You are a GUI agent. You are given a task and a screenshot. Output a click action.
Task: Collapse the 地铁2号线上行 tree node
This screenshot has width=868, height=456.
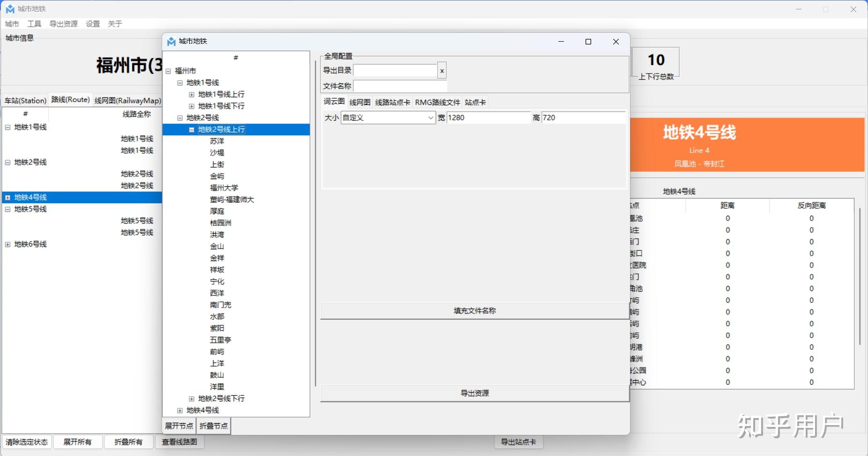pyautogui.click(x=192, y=129)
